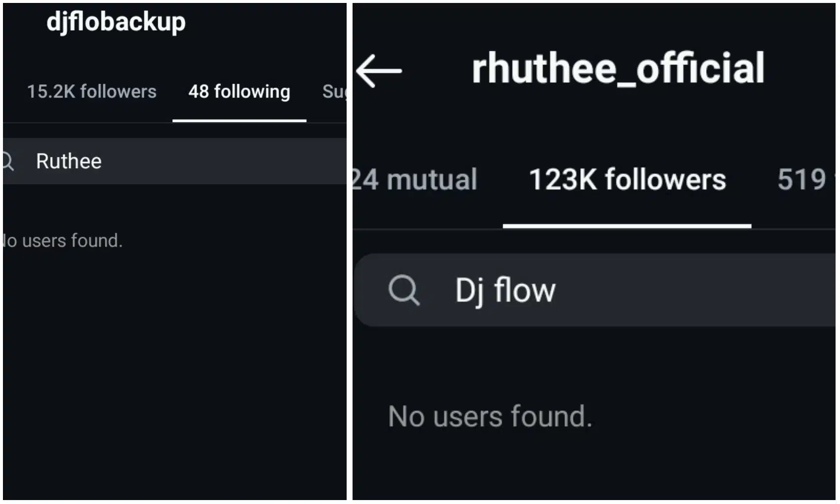Viewport: 840px width, 504px height.
Task: Click the active underline beneath "48 following"
Action: [239, 120]
